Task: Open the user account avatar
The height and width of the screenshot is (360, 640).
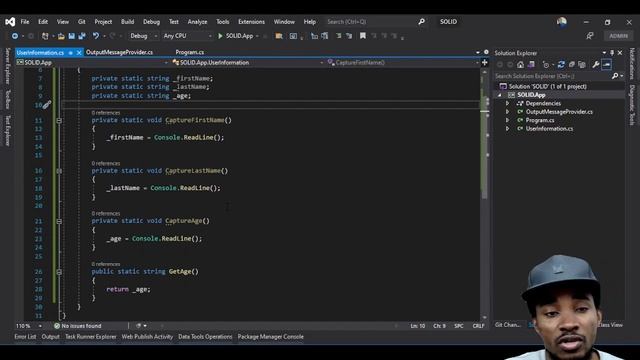Action: [562, 22]
